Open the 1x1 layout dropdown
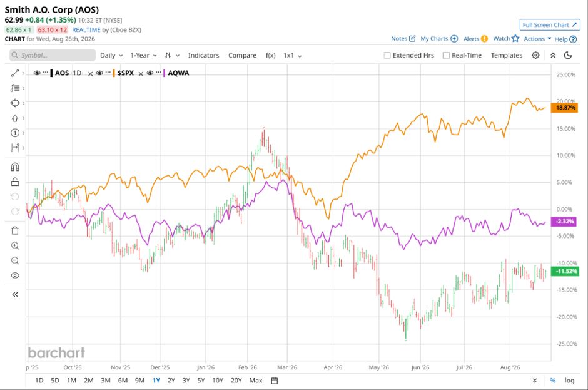Image resolution: width=588 pixels, height=390 pixels. [293, 55]
